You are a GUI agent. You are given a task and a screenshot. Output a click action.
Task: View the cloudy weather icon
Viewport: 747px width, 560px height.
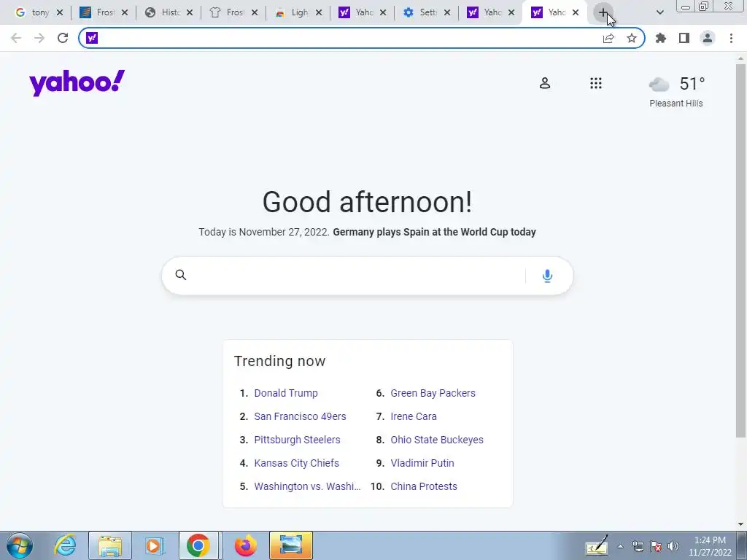(x=659, y=85)
